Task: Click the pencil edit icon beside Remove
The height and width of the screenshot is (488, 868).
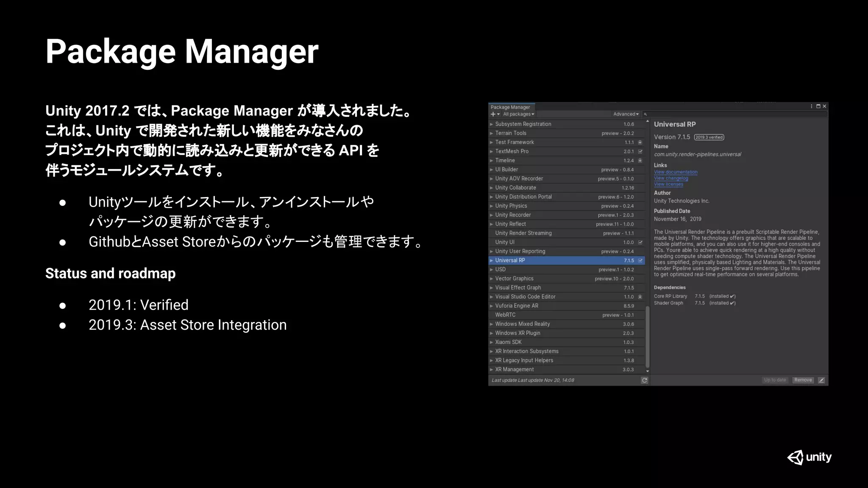Action: coord(821,380)
